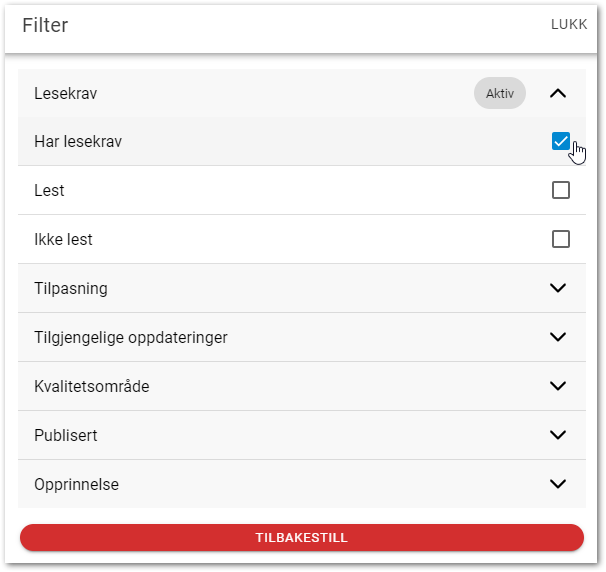
Task: Select the Tilpasning section title
Action: tap(71, 288)
